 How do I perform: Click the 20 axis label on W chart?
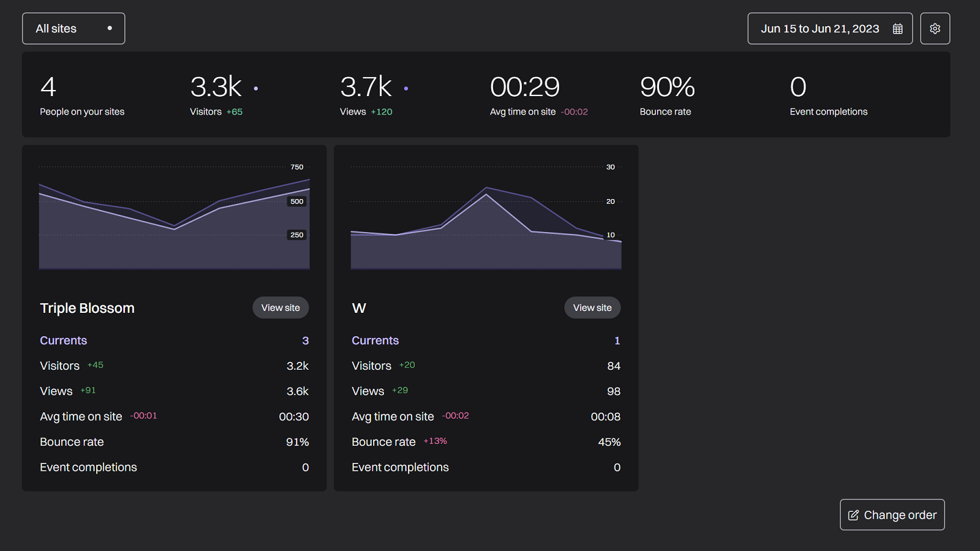click(611, 201)
